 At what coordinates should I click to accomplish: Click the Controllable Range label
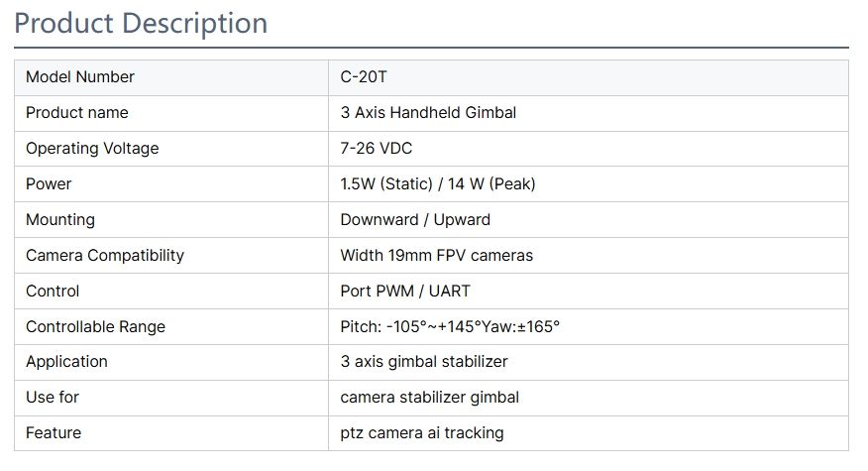pyautogui.click(x=95, y=327)
